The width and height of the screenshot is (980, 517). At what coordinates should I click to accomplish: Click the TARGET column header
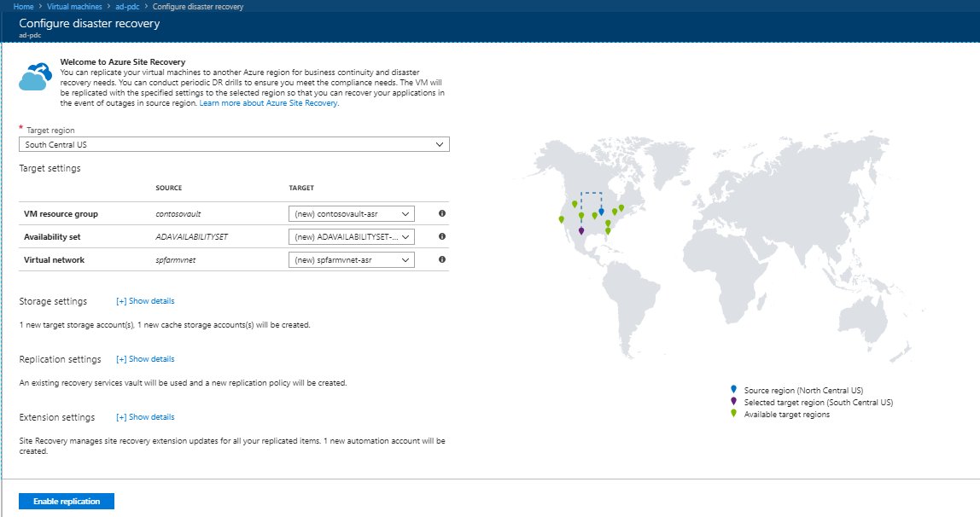pyautogui.click(x=301, y=188)
